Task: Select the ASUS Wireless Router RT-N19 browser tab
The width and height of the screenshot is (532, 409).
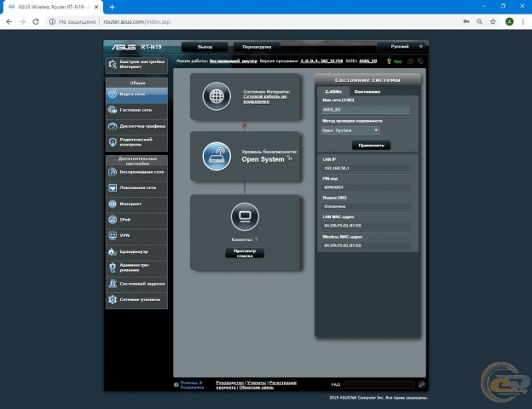Action: coord(53,7)
